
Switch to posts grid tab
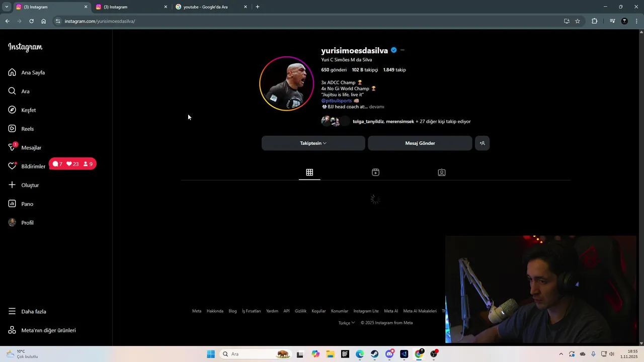coord(309,172)
